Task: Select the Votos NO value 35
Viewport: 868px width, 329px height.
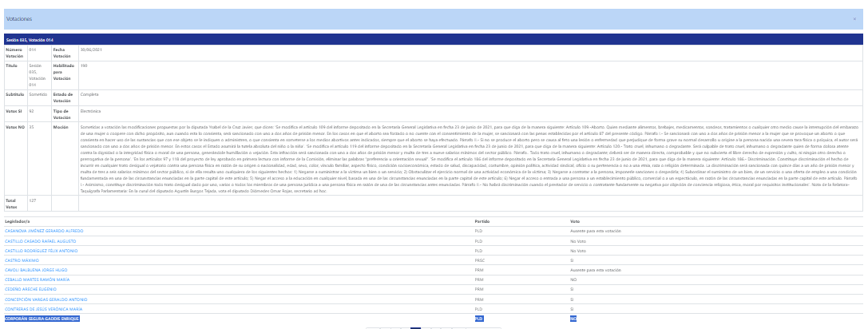Action: 32,128
